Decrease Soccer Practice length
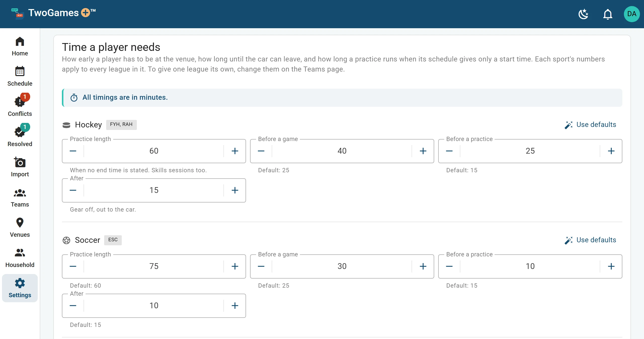Viewport: 644px width, 339px height. click(73, 266)
